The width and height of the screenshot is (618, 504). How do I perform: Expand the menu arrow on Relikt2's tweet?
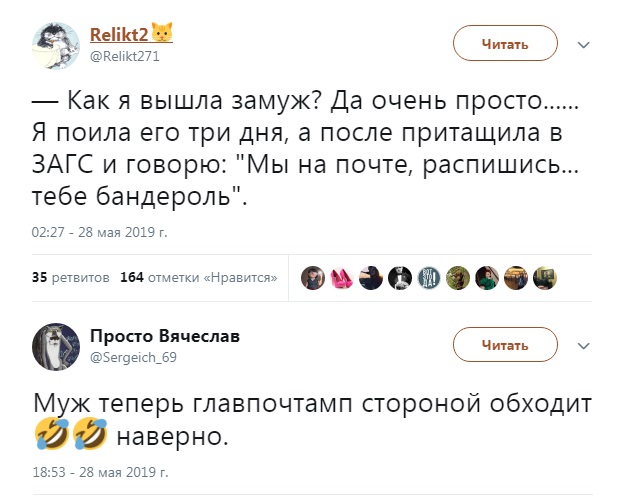coord(584,44)
